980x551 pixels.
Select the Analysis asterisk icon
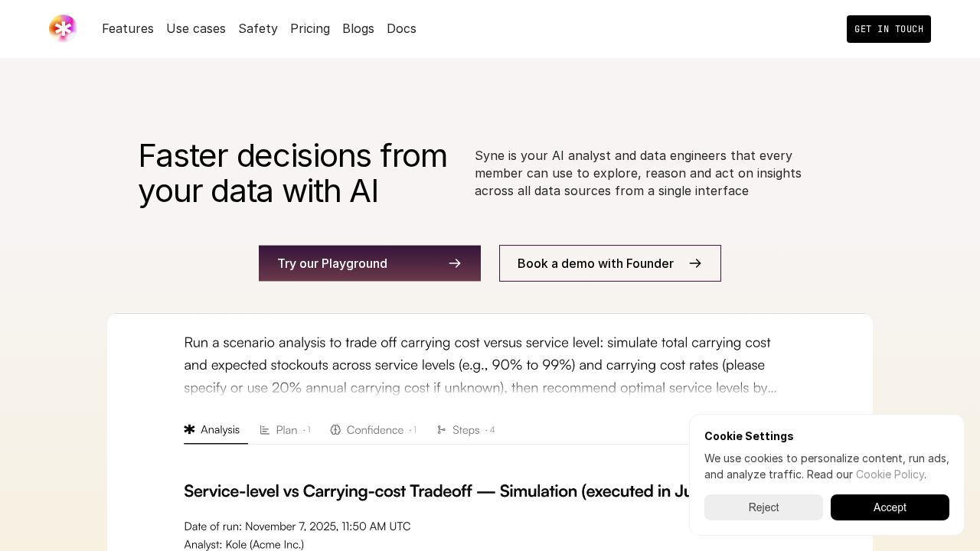tap(190, 430)
